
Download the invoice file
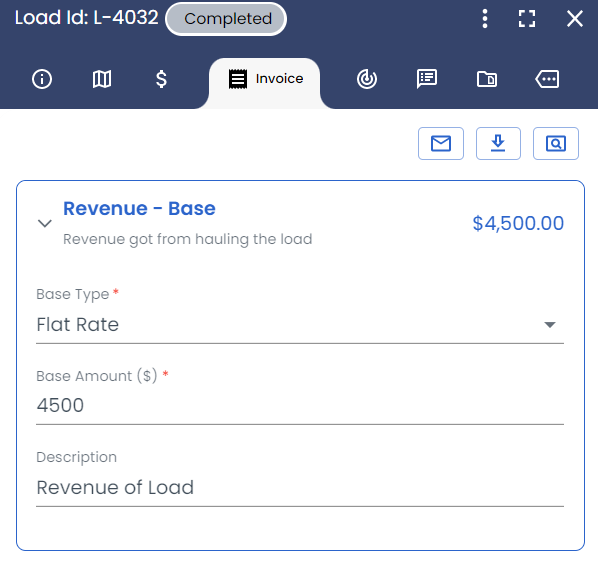[x=498, y=143]
